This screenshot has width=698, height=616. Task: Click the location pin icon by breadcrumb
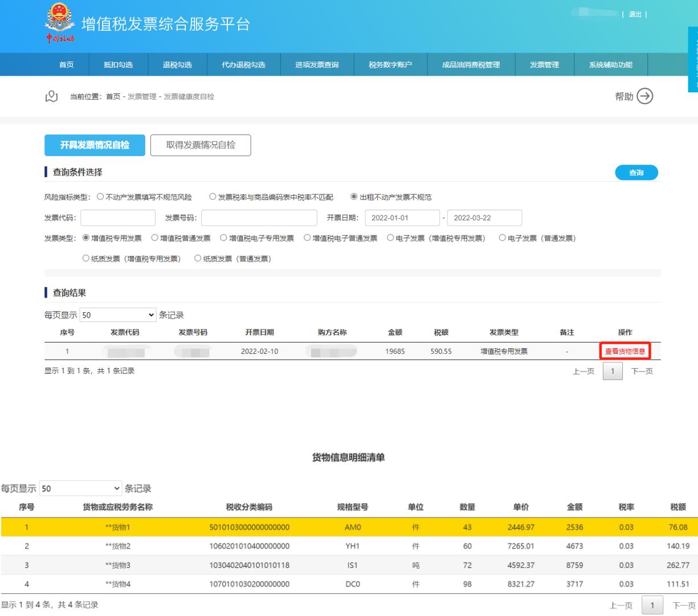[51, 96]
